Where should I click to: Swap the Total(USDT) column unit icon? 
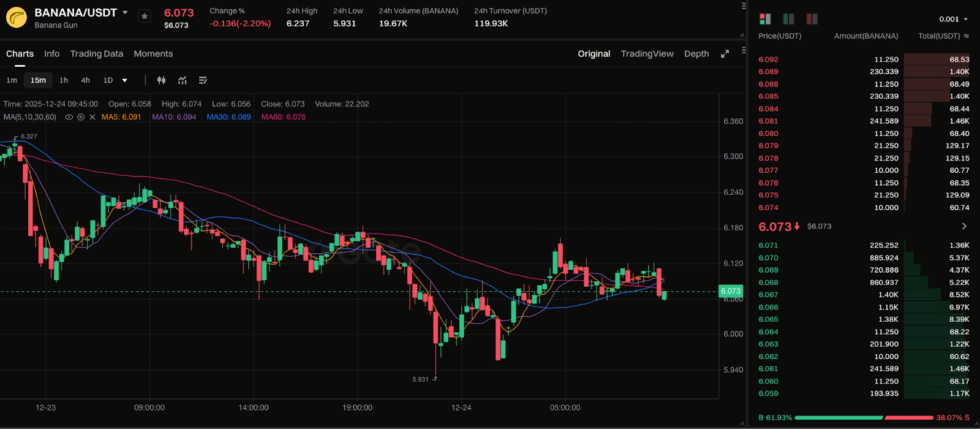pyautogui.click(x=967, y=36)
